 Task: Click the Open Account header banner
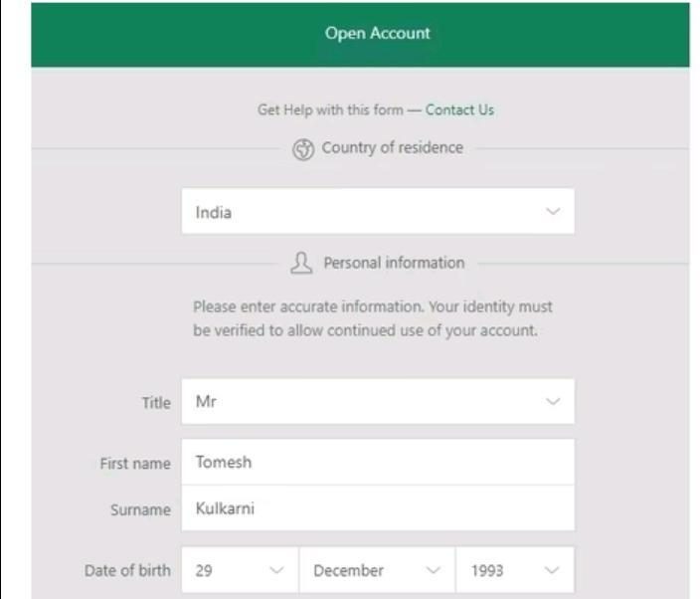click(360, 35)
